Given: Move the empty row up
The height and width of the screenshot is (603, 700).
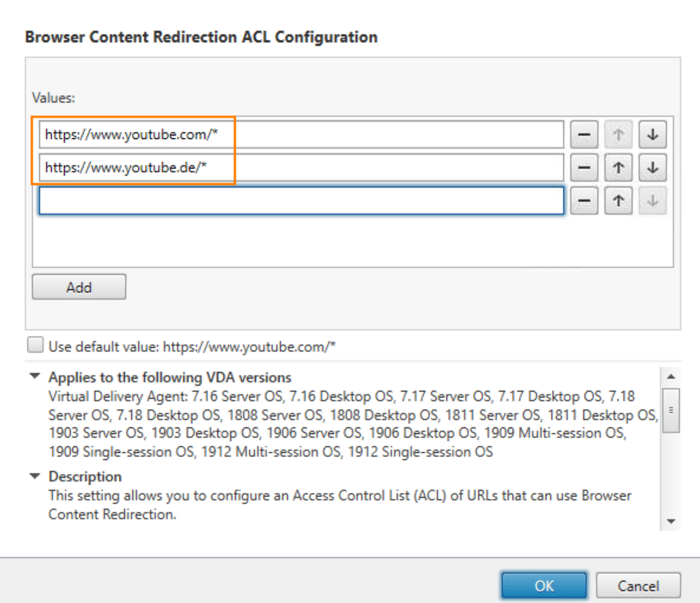Looking at the screenshot, I should tap(618, 200).
